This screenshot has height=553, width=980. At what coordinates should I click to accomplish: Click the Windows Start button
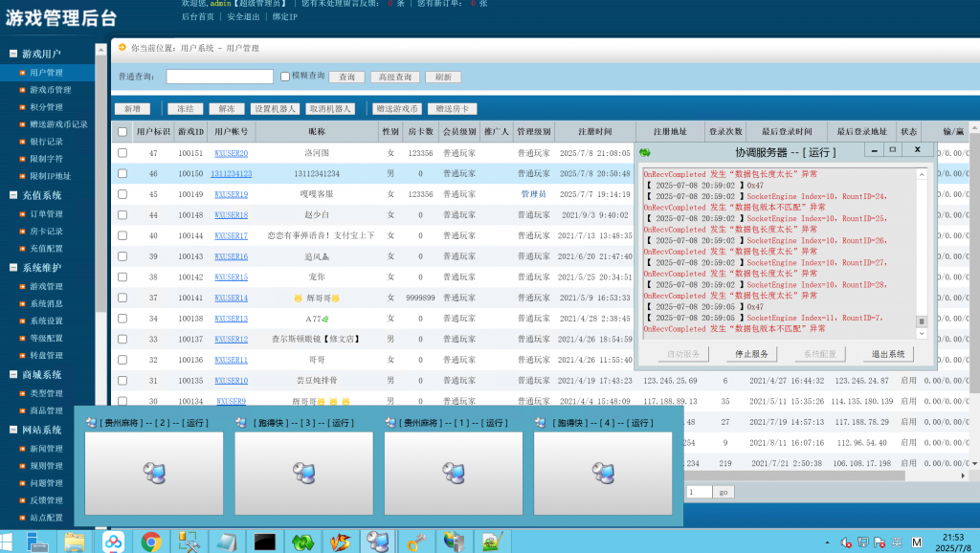(x=9, y=542)
